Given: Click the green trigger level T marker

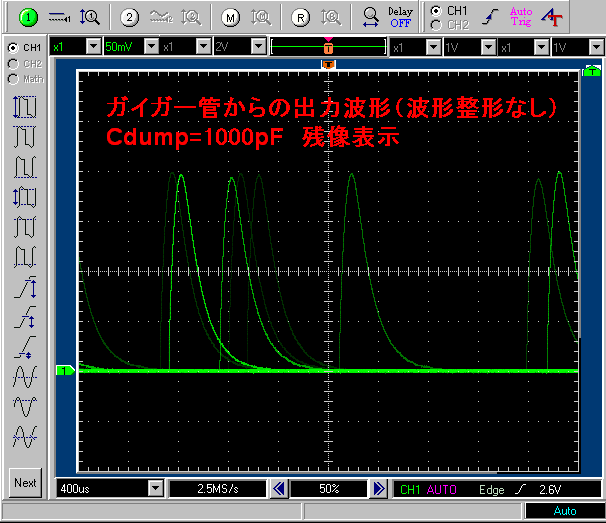Looking at the screenshot, I should (x=592, y=71).
